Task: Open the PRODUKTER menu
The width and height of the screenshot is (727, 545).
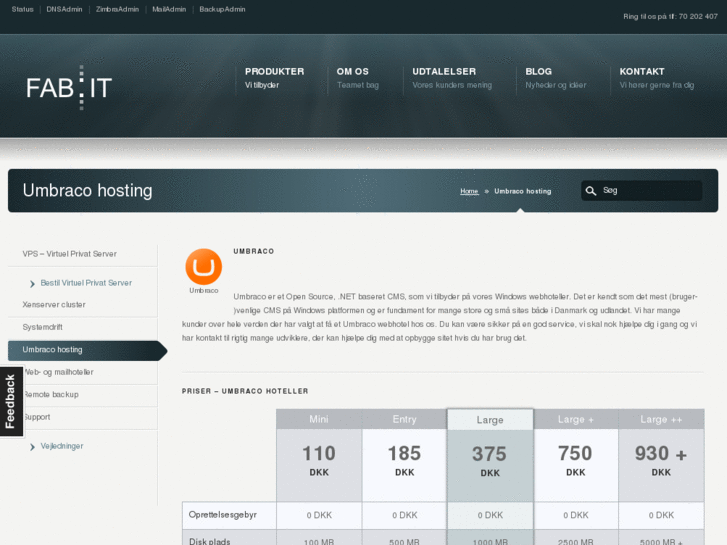Action: 274,78
